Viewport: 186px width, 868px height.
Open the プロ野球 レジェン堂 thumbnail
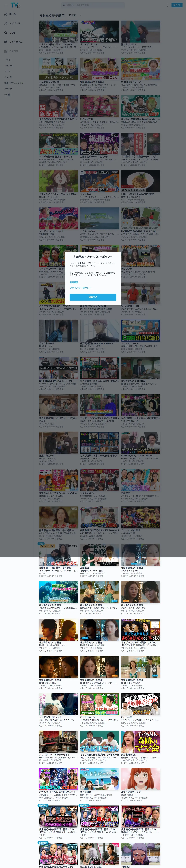pyautogui.click(x=58, y=69)
